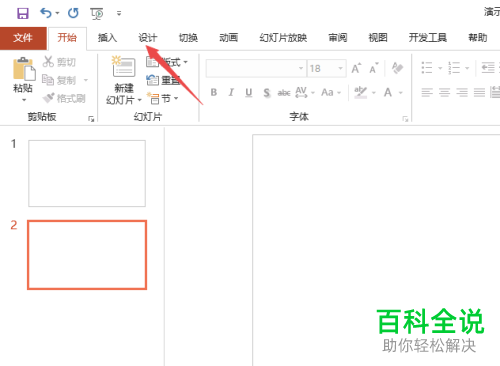Start slideshow from beginning icon

pyautogui.click(x=97, y=14)
